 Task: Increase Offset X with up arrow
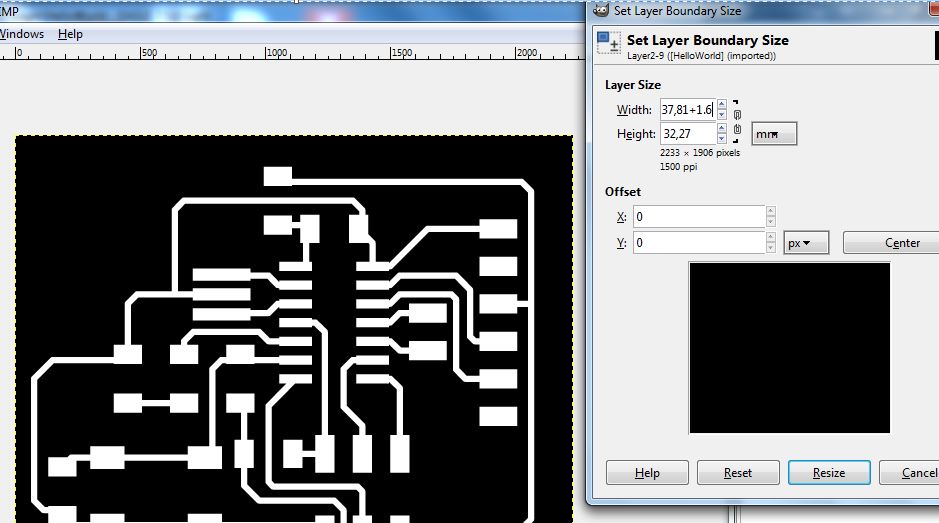click(771, 211)
